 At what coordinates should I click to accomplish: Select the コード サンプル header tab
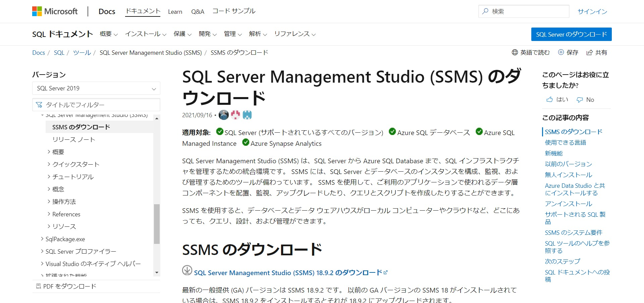(x=234, y=11)
